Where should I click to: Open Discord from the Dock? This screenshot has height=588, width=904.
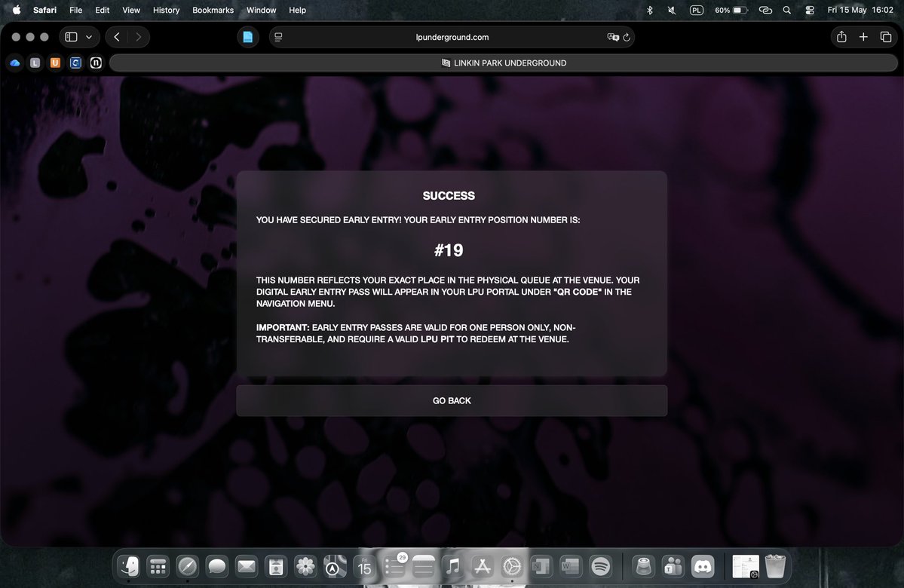[x=702, y=567]
